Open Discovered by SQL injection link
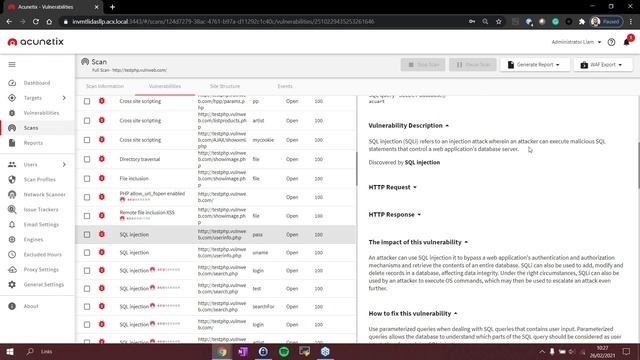Screen dimensions: 640x360 (x=422, y=162)
